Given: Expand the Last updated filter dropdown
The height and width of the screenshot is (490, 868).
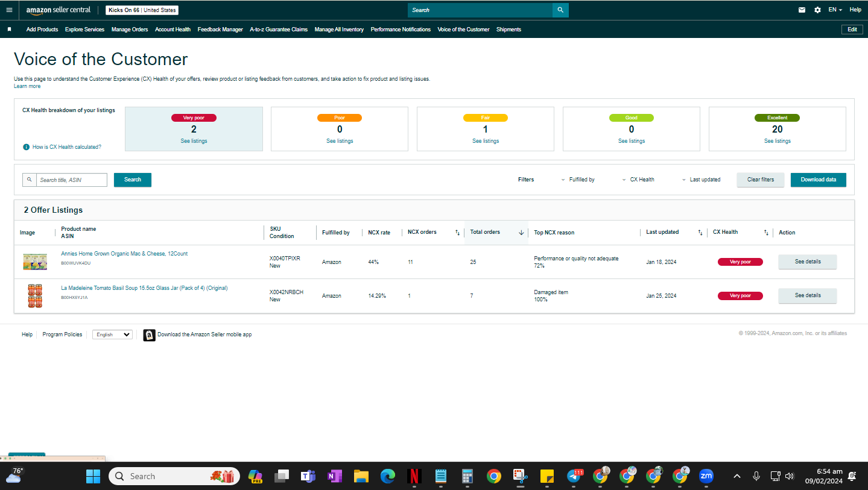Looking at the screenshot, I should tap(701, 180).
